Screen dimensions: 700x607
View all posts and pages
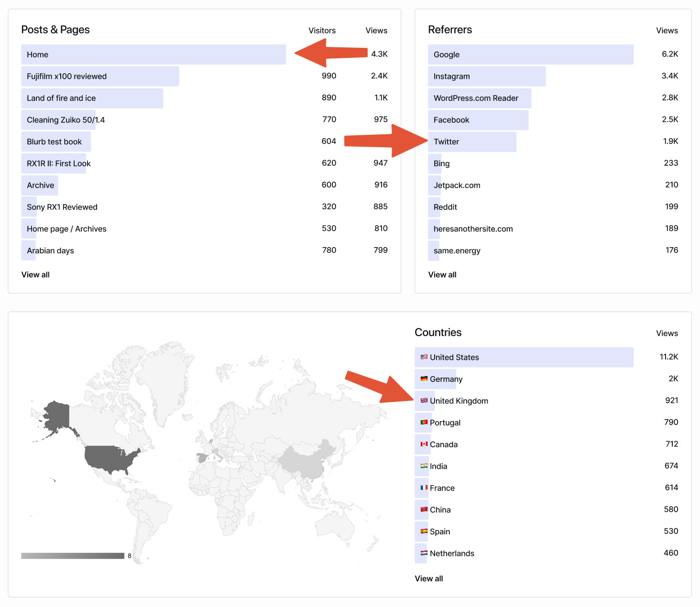(35, 274)
